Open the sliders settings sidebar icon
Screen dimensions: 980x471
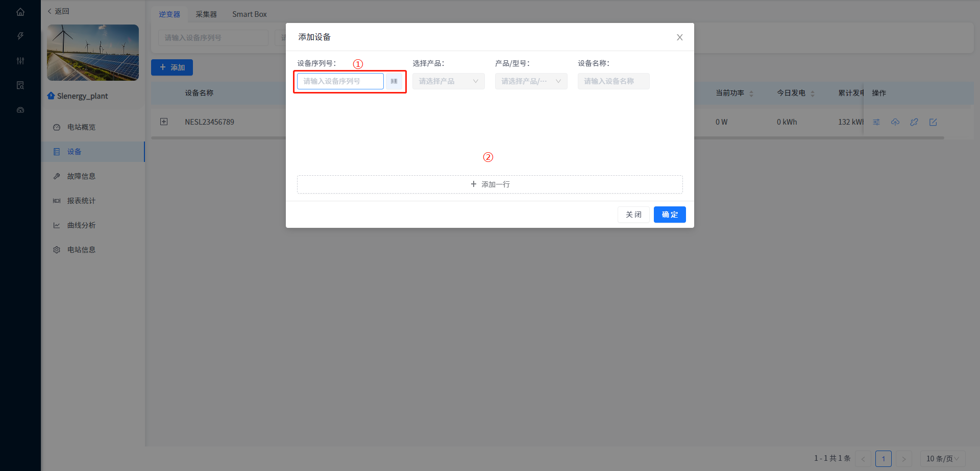(20, 61)
